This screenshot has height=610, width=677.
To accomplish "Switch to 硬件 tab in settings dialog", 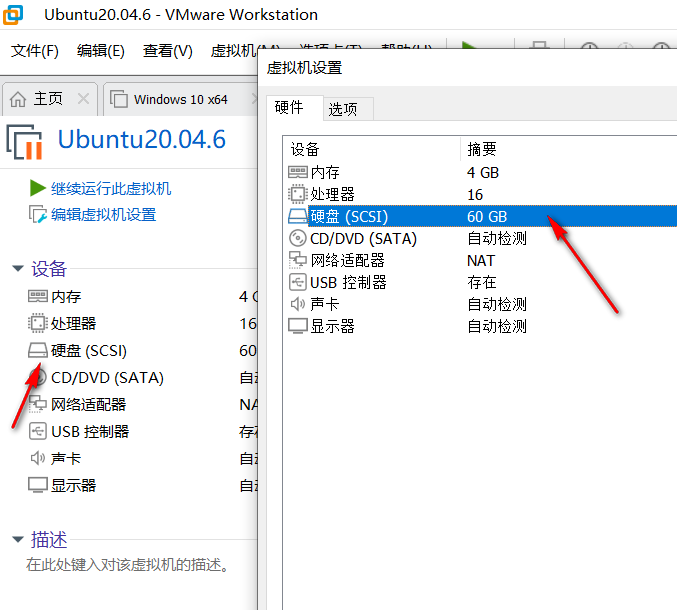I will (295, 107).
